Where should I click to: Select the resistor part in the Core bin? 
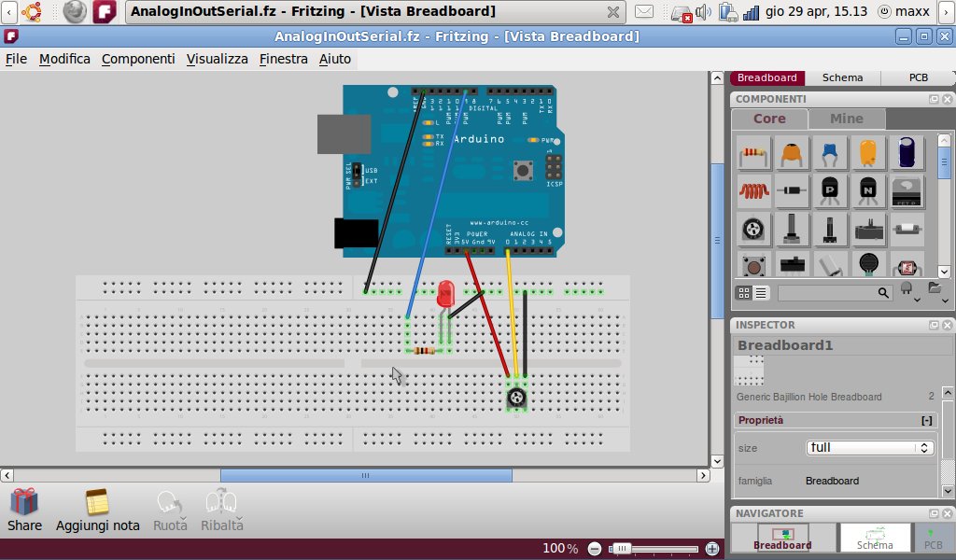pyautogui.click(x=753, y=153)
